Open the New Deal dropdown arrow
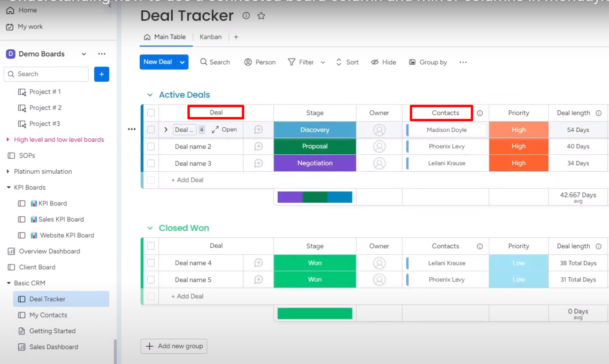The width and height of the screenshot is (609, 364). (182, 61)
